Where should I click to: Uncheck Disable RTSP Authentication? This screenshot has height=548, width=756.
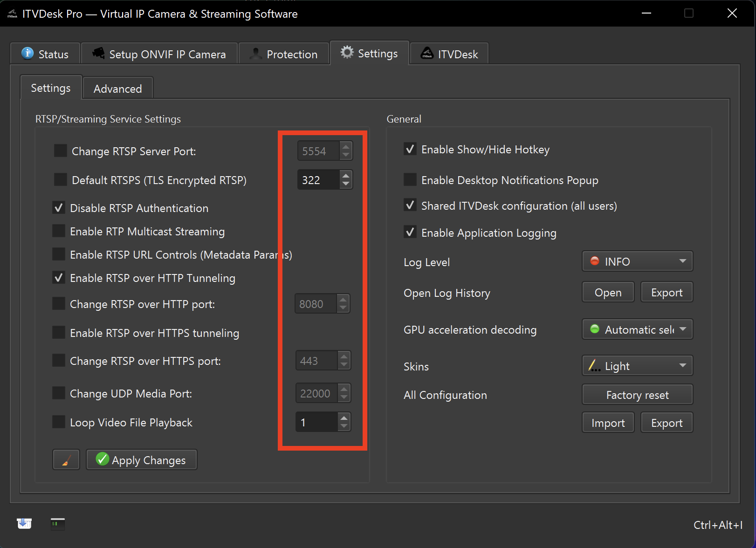point(59,208)
